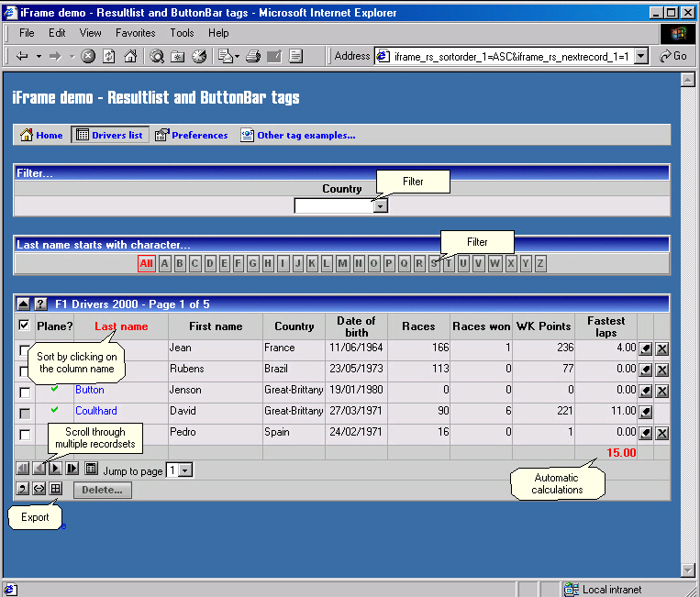Screen dimensions: 700x597
Task: Jump to the last page of records
Action: [x=72, y=469]
